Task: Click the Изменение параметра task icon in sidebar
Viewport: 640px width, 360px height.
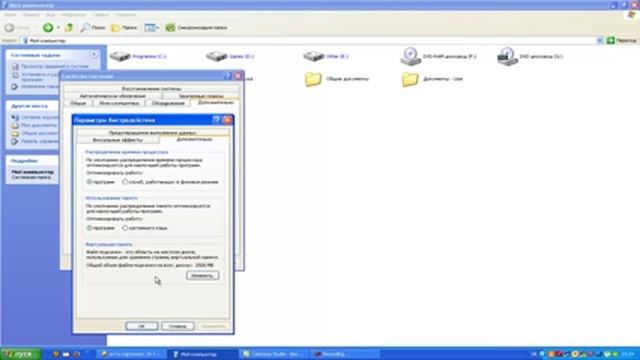Action: pyautogui.click(x=15, y=87)
